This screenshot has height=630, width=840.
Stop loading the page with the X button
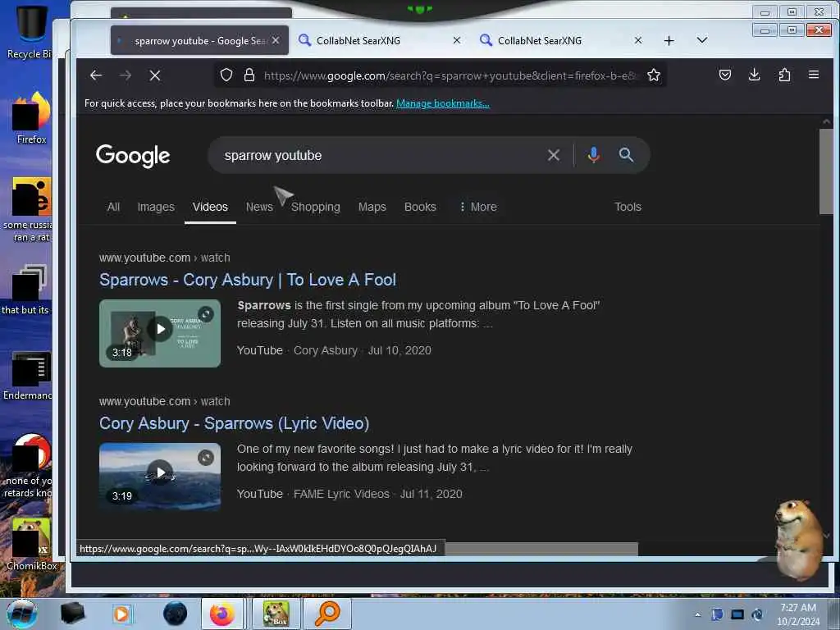click(155, 75)
